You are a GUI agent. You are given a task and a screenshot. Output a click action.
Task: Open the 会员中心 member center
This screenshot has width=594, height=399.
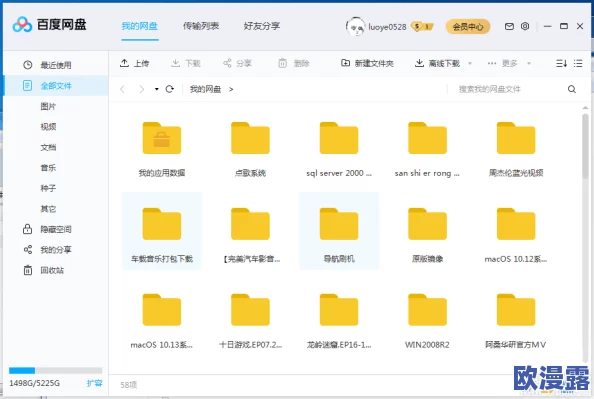(x=468, y=27)
